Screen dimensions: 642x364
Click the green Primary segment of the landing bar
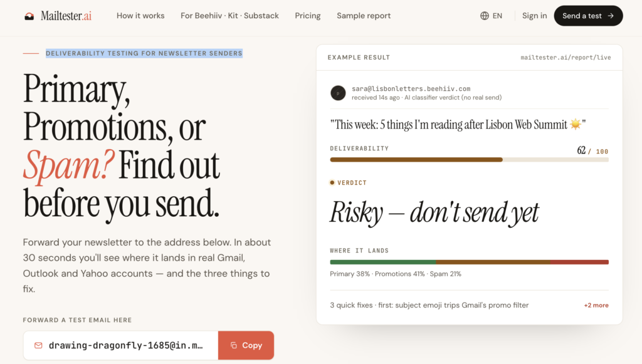383,262
